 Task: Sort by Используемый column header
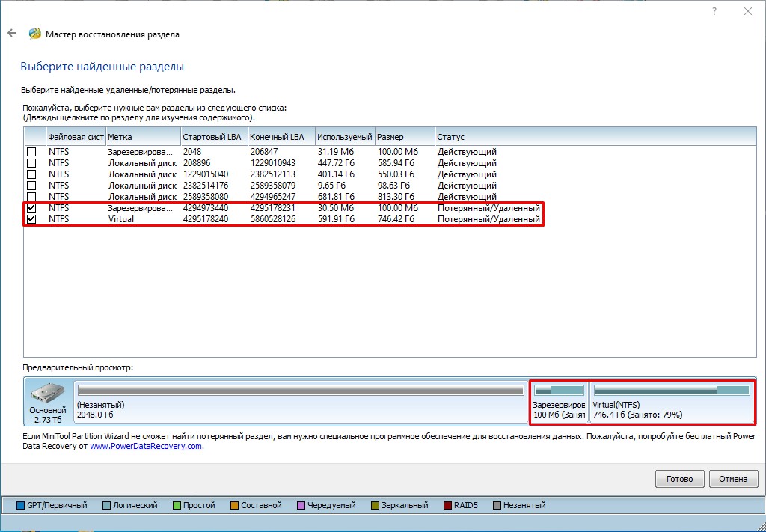point(345,137)
